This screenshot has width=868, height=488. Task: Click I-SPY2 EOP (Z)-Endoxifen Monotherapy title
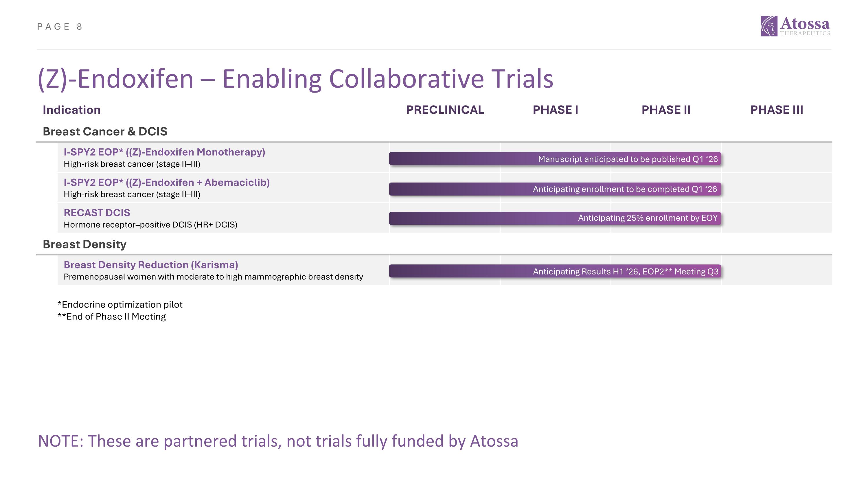pyautogui.click(x=164, y=152)
